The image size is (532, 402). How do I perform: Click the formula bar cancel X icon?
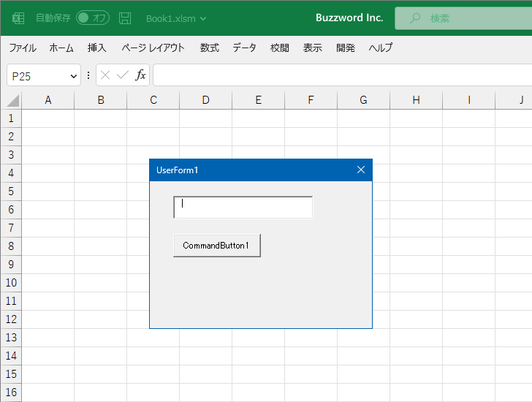click(x=105, y=75)
